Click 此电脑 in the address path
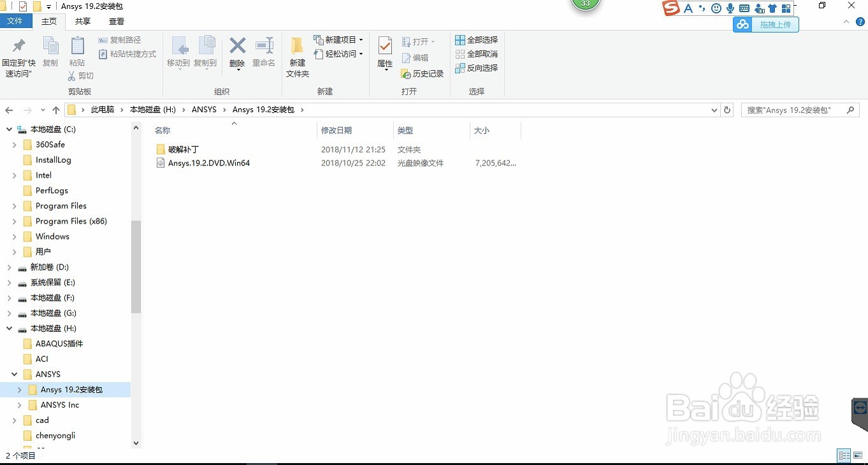 click(x=103, y=110)
